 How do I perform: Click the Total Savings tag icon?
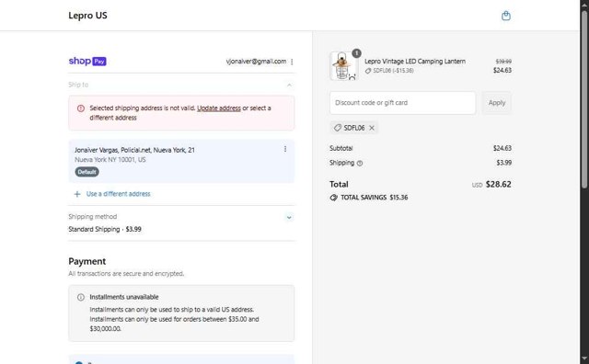(x=333, y=198)
